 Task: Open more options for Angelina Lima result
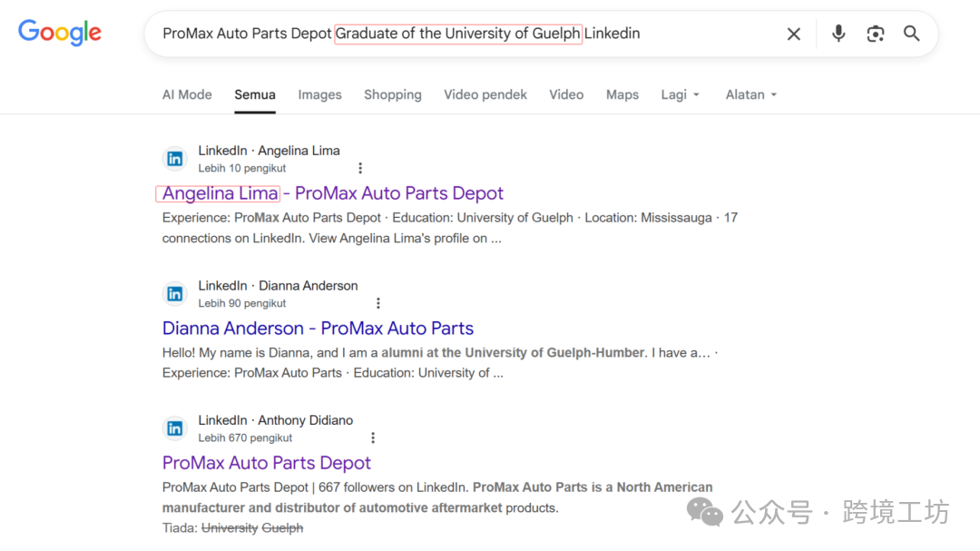tap(360, 168)
